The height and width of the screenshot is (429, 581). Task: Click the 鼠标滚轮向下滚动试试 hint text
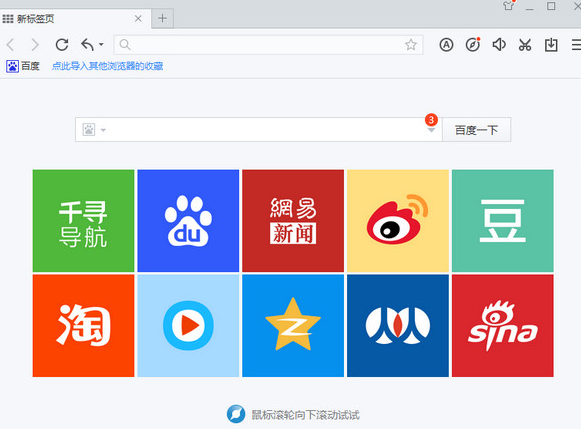(x=305, y=415)
